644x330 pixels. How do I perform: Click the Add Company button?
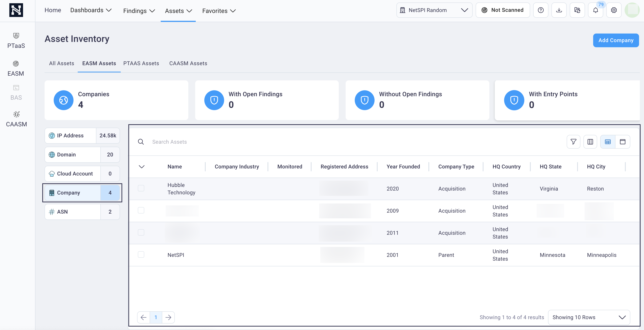[616, 40]
